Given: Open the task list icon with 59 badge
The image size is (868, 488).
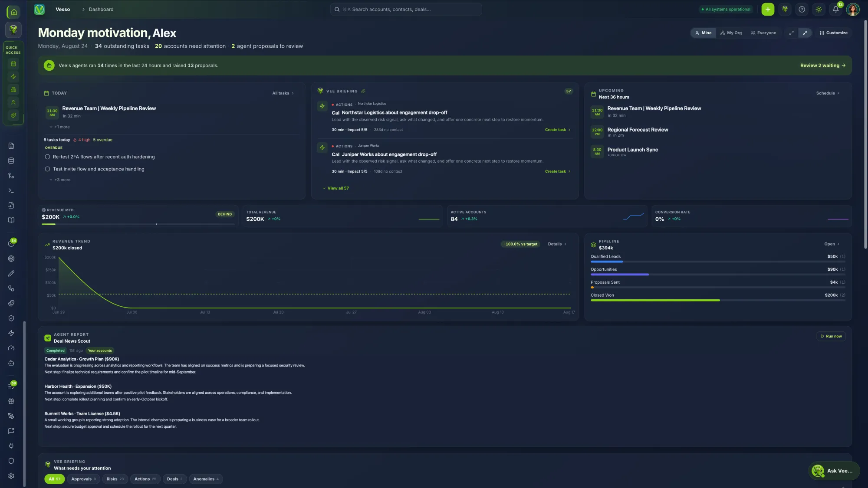Looking at the screenshot, I should [x=11, y=386].
